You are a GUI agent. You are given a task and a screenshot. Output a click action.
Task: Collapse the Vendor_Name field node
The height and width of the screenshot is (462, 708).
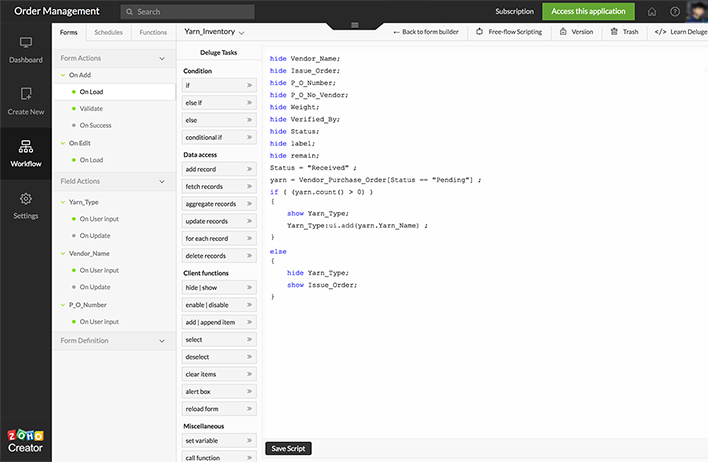pos(63,254)
